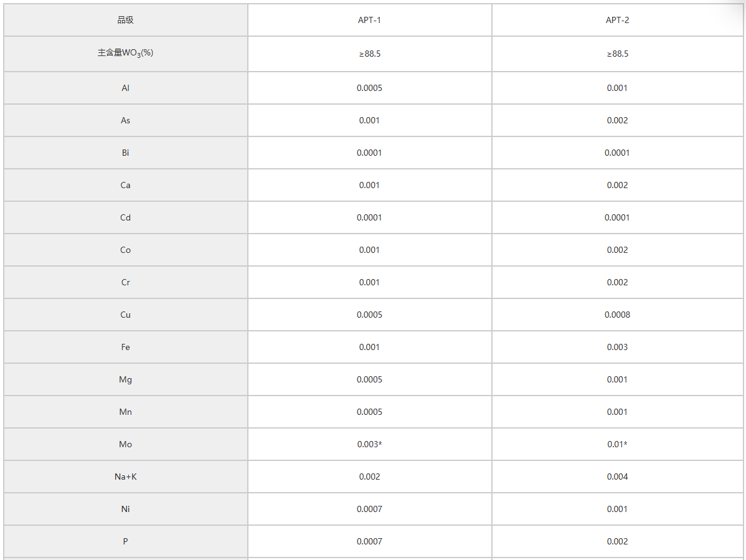Screen dimensions: 746x560
Task: Click the Mo row label cell
Action: [x=126, y=444]
